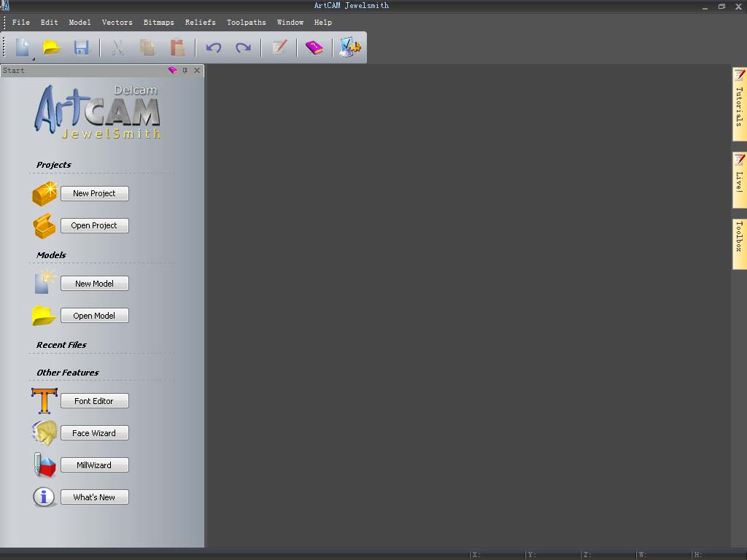Click the ArtCAM app icon in title bar

tap(5, 6)
